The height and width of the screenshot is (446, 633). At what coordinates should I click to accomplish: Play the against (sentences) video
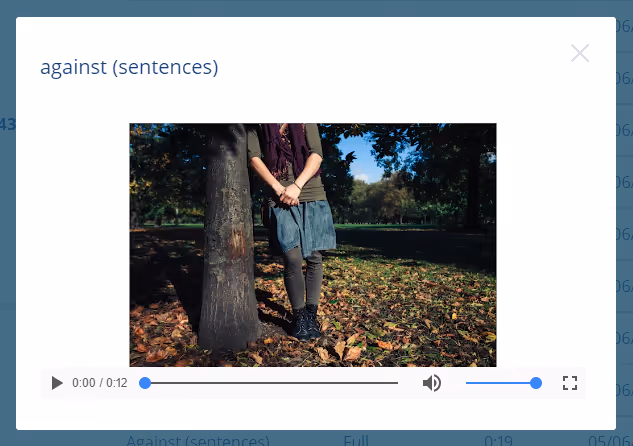click(57, 383)
